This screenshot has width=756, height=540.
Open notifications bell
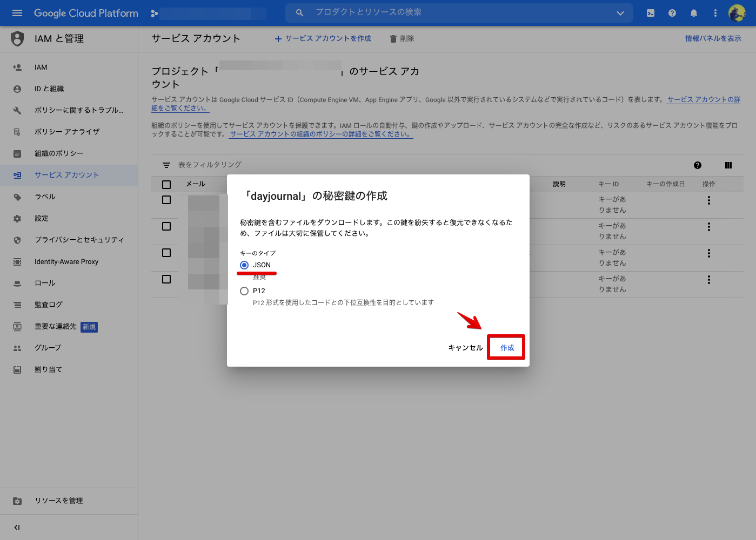[694, 13]
